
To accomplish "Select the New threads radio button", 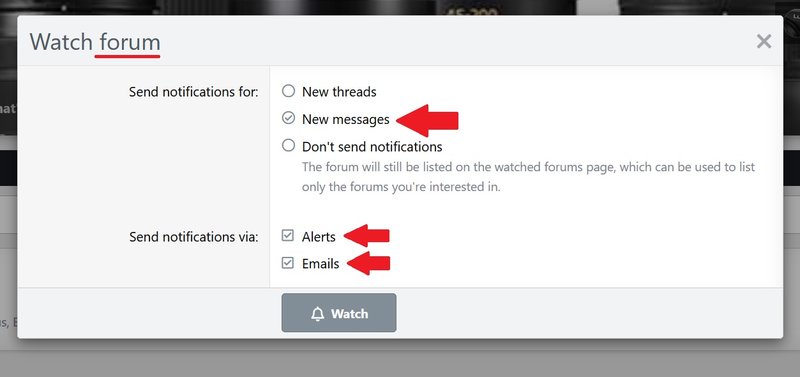I will pos(289,91).
